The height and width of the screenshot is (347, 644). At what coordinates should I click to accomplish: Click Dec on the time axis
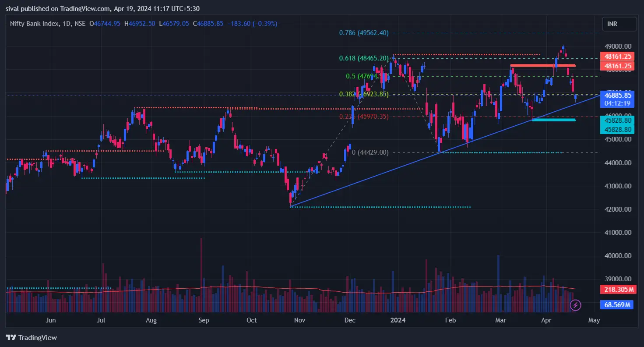(351, 320)
